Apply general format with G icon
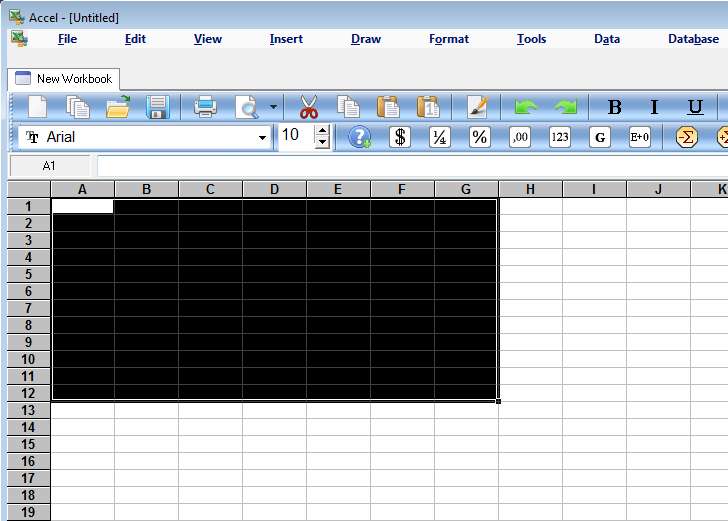728x521 pixels. tap(599, 137)
